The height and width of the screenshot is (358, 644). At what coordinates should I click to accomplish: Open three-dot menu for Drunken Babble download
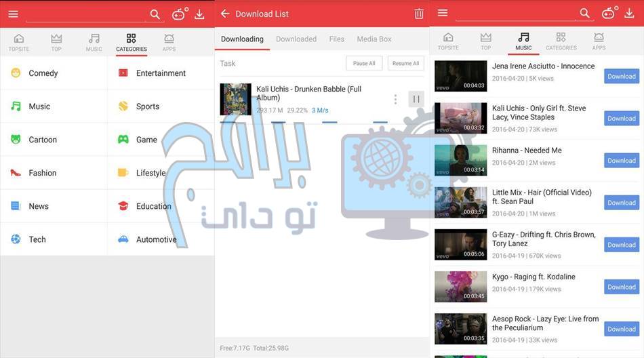coord(395,99)
